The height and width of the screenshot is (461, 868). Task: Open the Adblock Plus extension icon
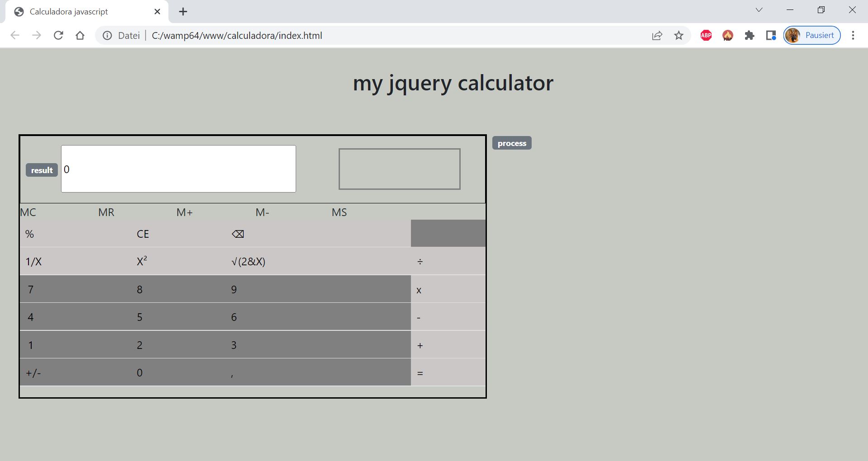pyautogui.click(x=706, y=35)
